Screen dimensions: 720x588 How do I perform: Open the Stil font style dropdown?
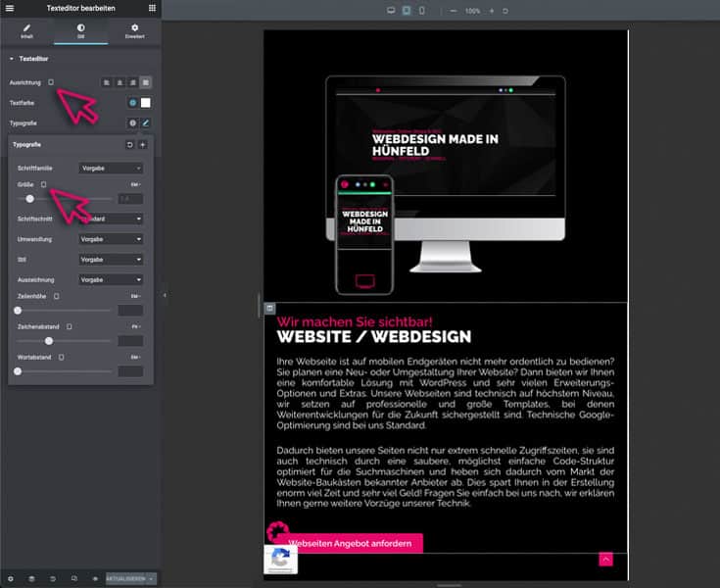[x=111, y=260]
